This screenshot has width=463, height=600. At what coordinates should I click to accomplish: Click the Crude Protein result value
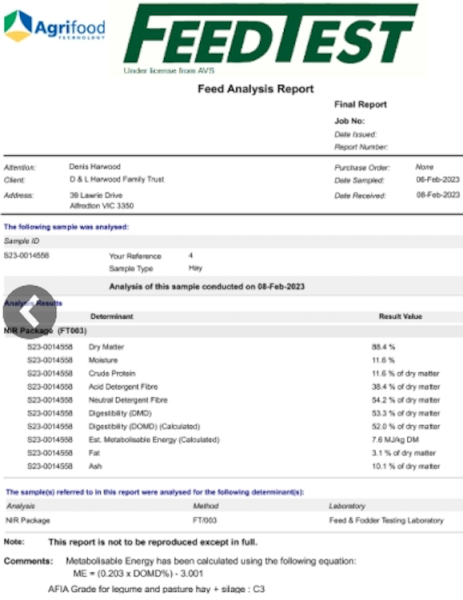(x=406, y=373)
